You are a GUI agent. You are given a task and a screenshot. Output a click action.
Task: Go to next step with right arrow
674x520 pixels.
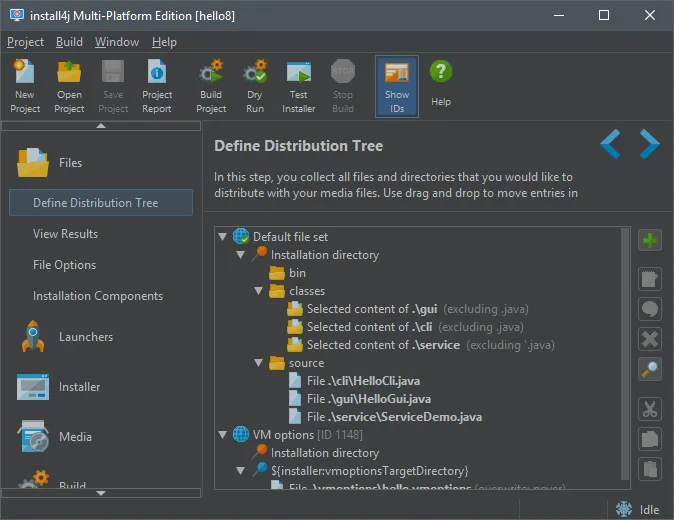coord(649,144)
